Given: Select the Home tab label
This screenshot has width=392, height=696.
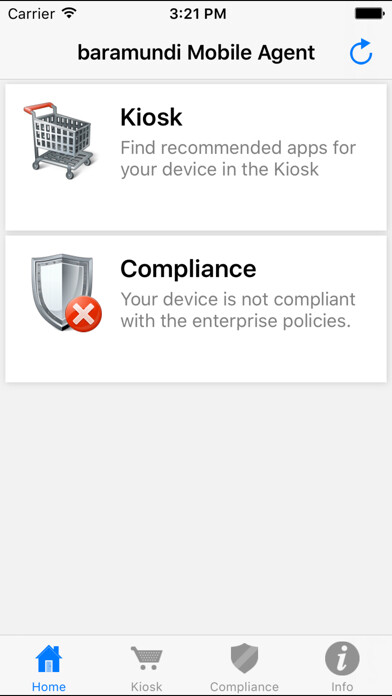Looking at the screenshot, I should [x=49, y=687].
